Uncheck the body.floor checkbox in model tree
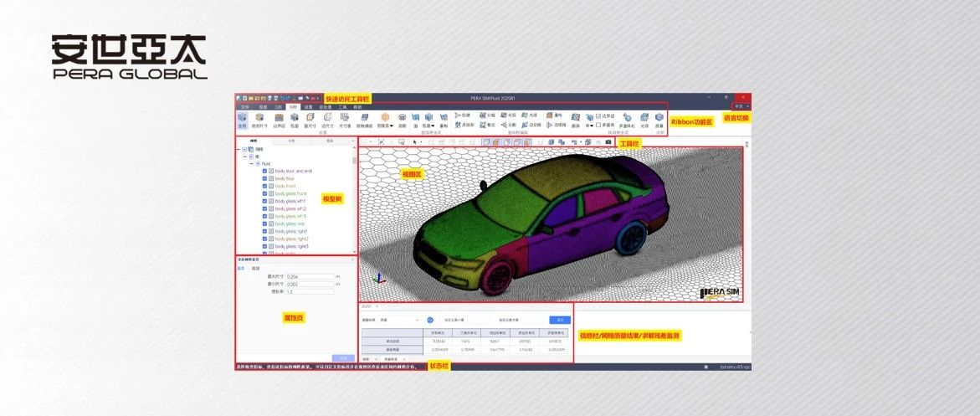The height and width of the screenshot is (416, 980). [x=264, y=178]
